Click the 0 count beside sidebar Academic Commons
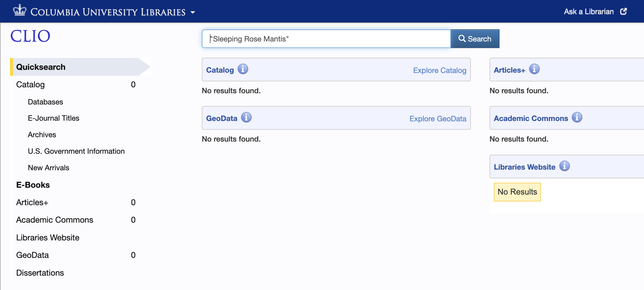This screenshot has height=290, width=644. pos(133,220)
